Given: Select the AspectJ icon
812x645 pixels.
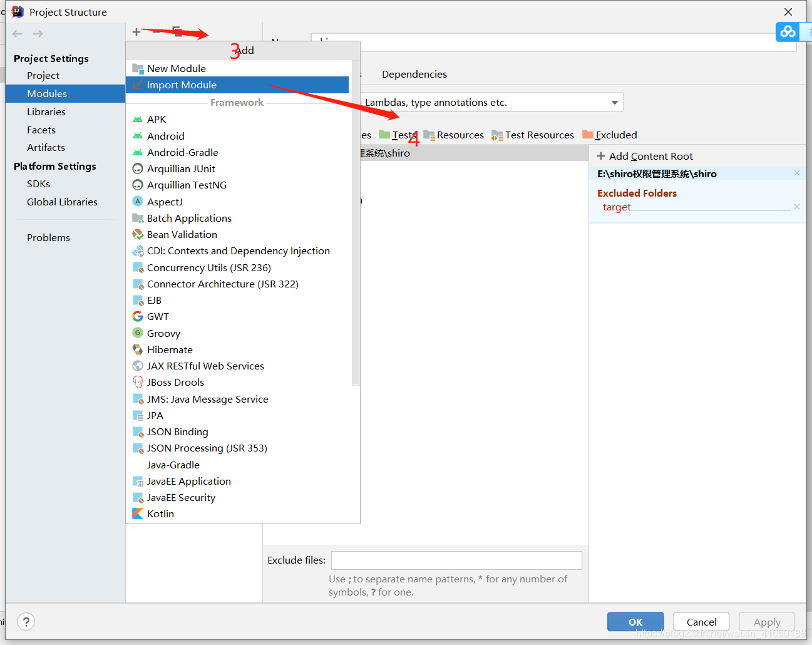Looking at the screenshot, I should 138,202.
